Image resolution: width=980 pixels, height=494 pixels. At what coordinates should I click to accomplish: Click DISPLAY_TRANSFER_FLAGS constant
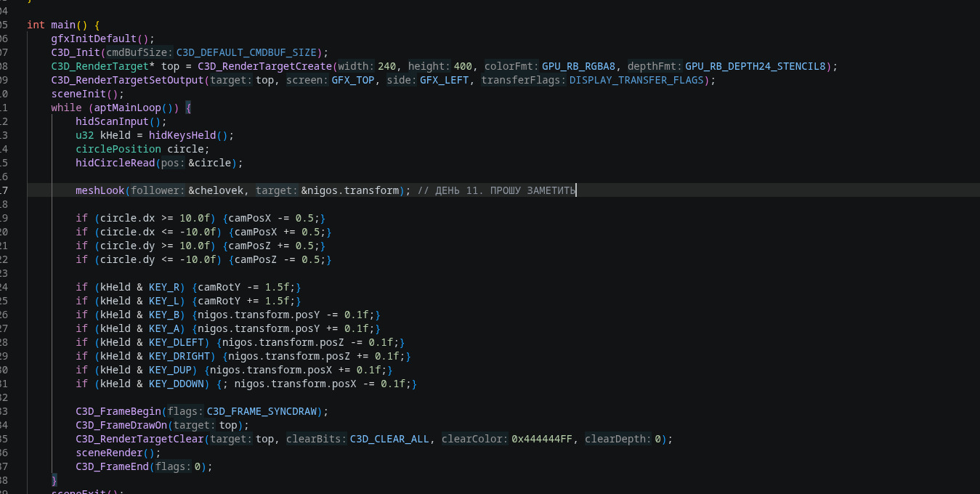[636, 80]
